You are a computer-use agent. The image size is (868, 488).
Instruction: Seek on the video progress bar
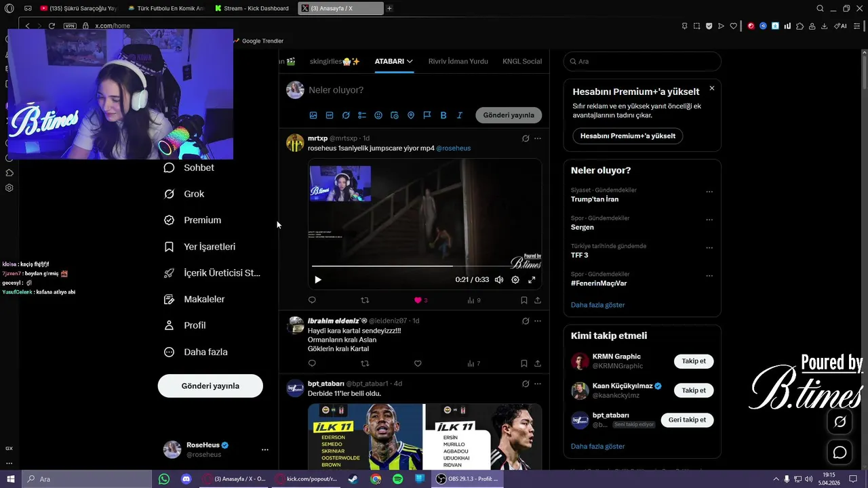(x=425, y=266)
